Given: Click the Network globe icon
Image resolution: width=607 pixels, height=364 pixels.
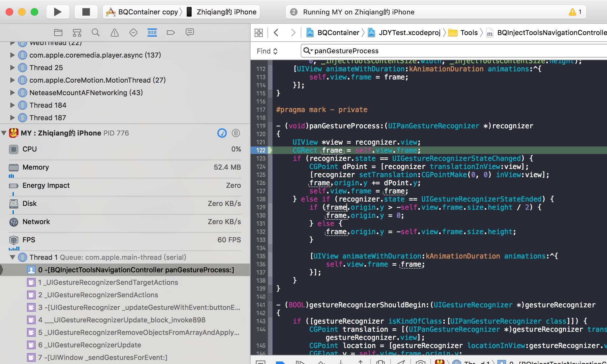Looking at the screenshot, I should (13, 222).
